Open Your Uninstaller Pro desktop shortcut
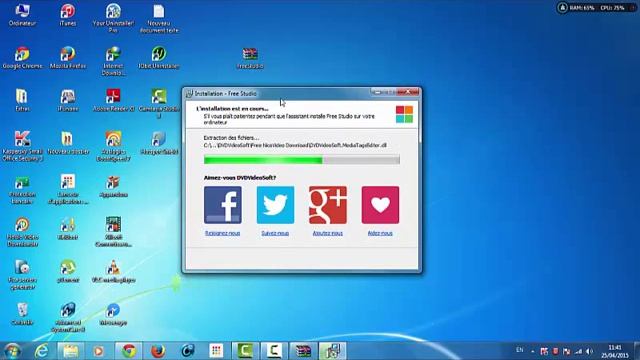640x360 pixels. click(113, 18)
